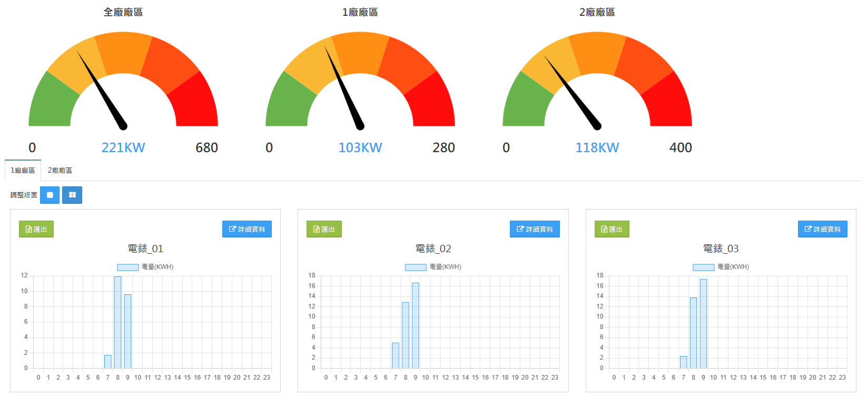Click the 680 maximum value label
868x397 pixels.
(x=206, y=147)
